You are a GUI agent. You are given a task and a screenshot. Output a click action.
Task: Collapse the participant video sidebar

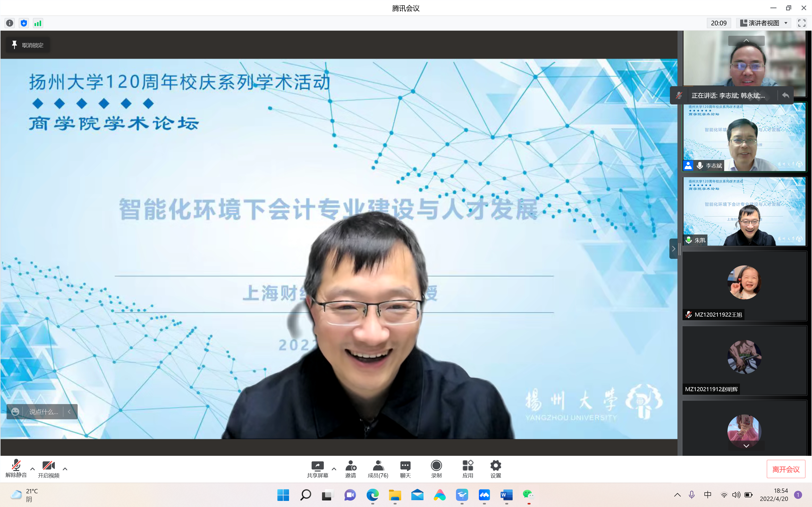click(x=673, y=248)
